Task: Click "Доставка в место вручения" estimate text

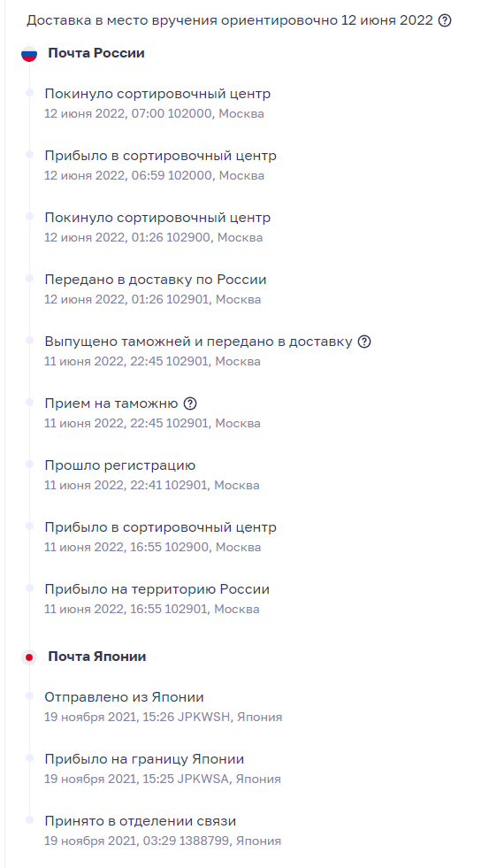Action: (x=122, y=21)
